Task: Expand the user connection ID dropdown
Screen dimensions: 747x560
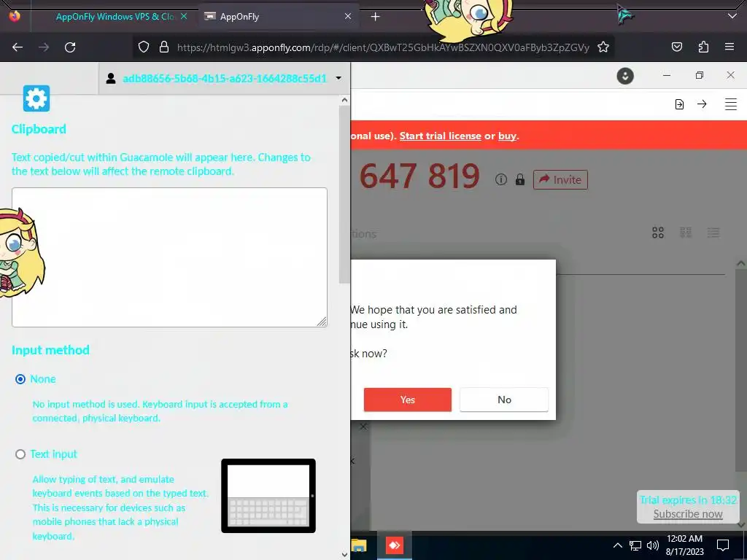Action: (338, 78)
